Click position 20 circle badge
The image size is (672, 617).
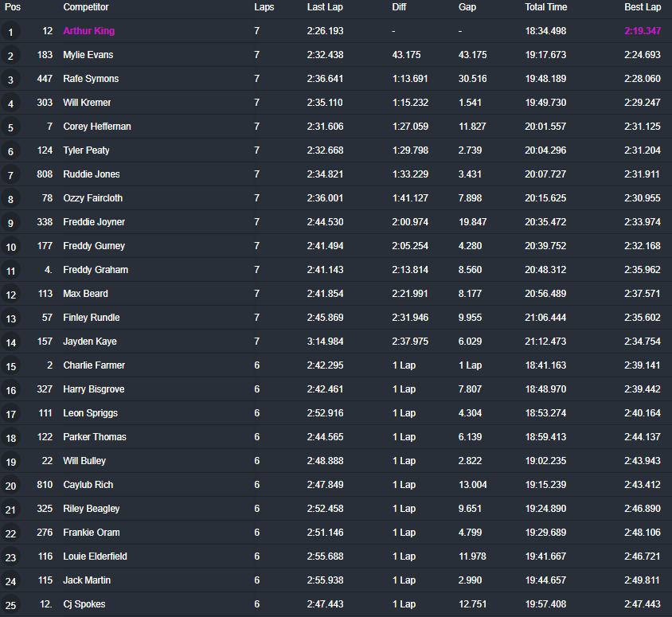pyautogui.click(x=11, y=486)
